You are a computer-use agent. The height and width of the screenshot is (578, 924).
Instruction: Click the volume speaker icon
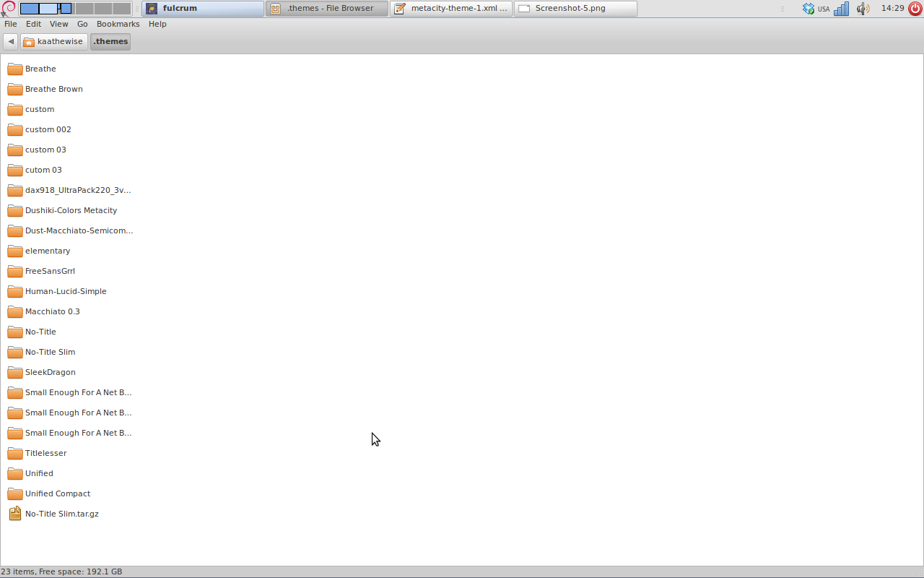click(863, 9)
